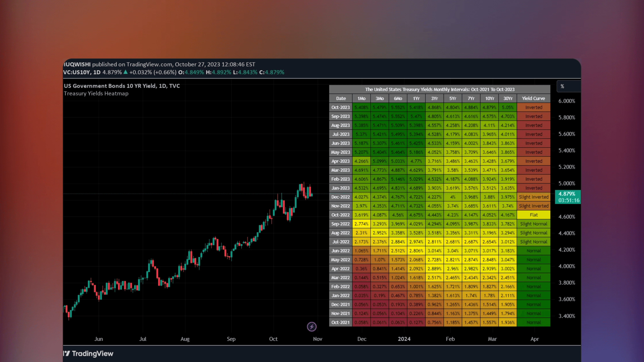Click the Jun label on time axis
644x362 pixels.
click(99, 339)
